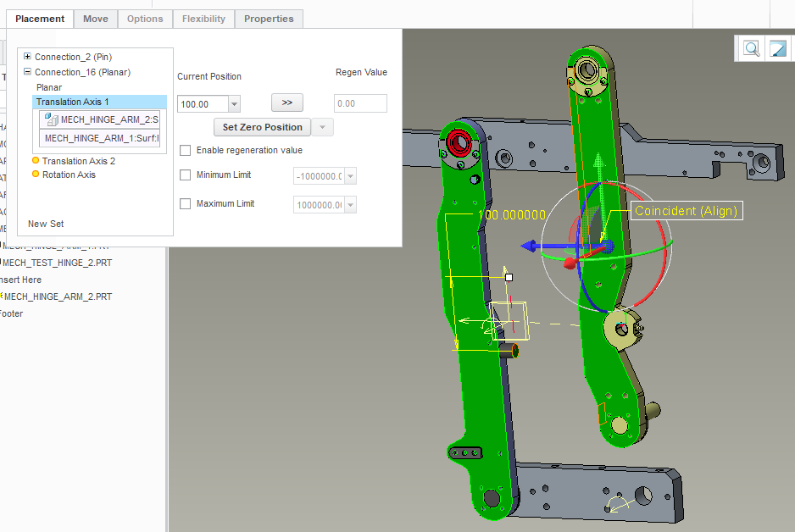Select the orange Rotation Axis bullet icon
This screenshot has width=795, height=532.
(36, 175)
